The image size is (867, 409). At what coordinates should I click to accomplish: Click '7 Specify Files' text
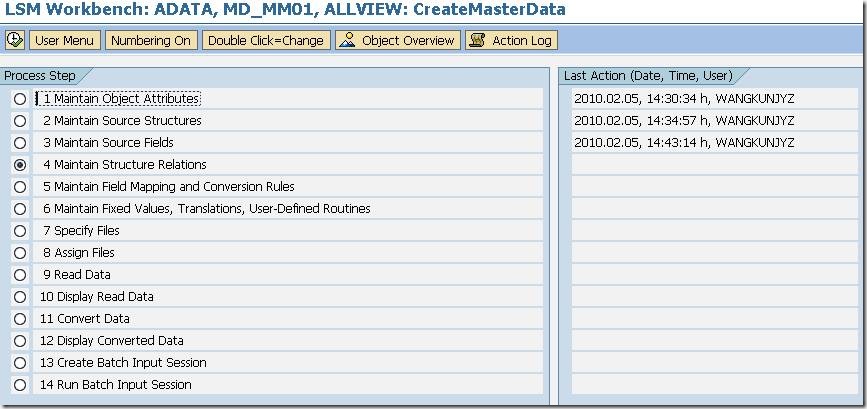[x=81, y=231]
